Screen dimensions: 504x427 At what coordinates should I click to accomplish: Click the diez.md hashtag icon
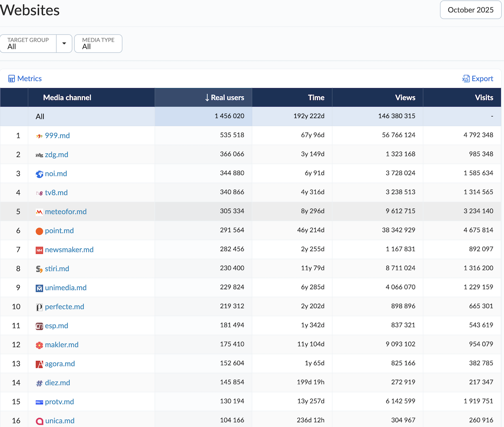pos(39,383)
